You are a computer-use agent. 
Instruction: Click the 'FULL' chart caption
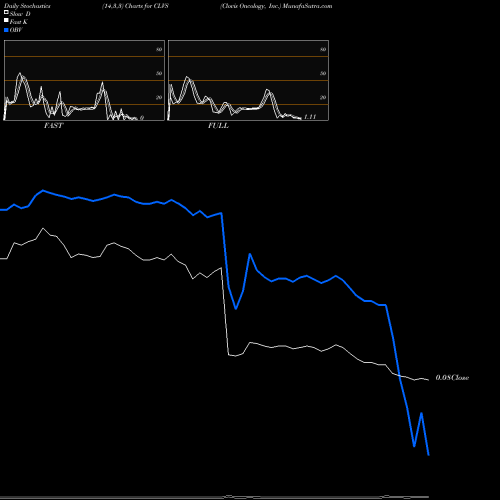[x=218, y=126]
